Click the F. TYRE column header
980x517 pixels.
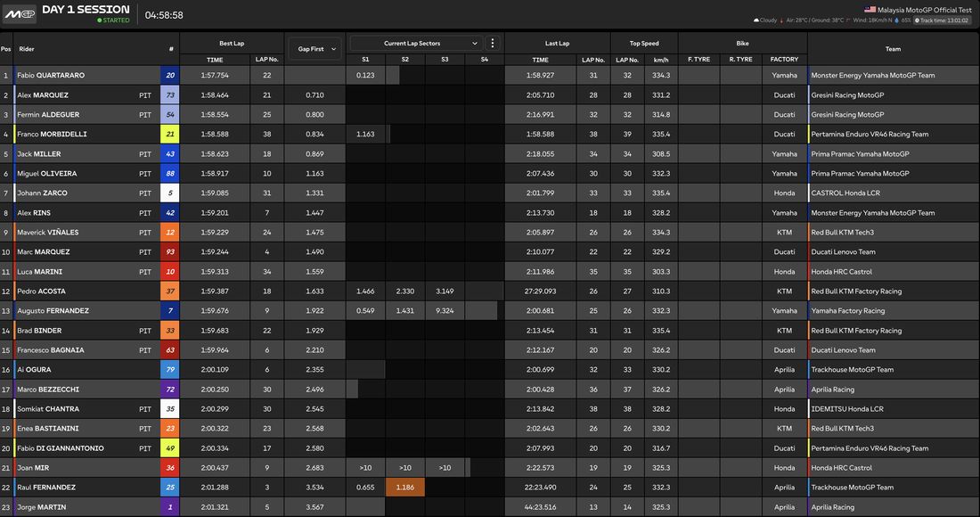point(698,60)
